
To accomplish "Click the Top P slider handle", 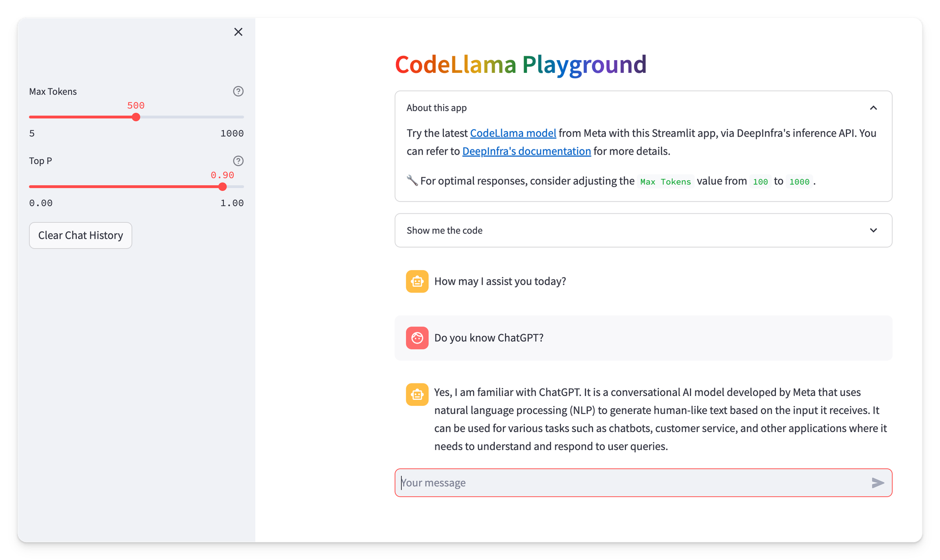I will tap(222, 187).
